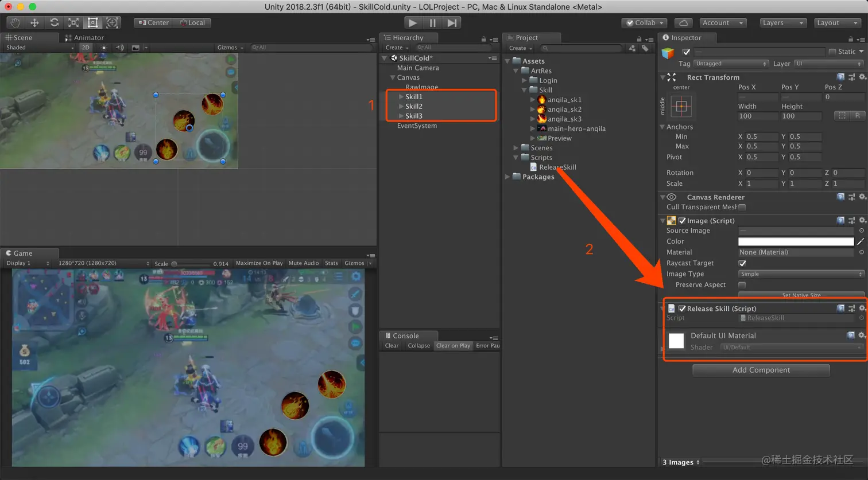This screenshot has height=480, width=868.
Task: Open the Cloud services icon
Action: click(683, 23)
